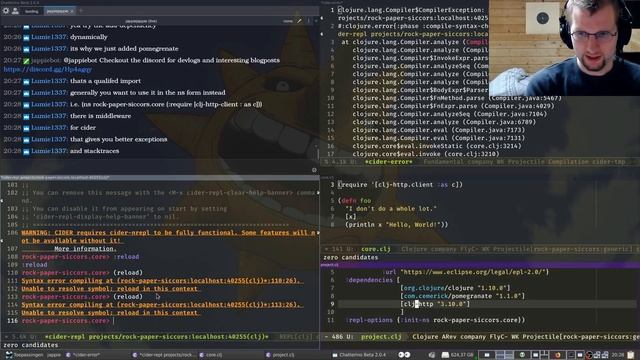The height and width of the screenshot is (360, 640).
Task: Click the two-circle eyes applet in taskbar
Action: (404, 355)
